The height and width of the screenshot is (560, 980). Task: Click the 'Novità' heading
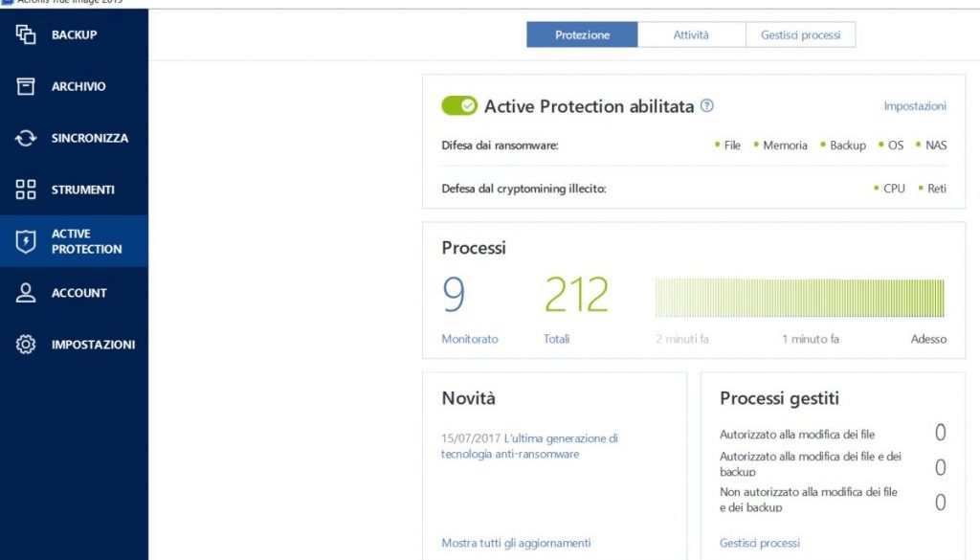[468, 398]
